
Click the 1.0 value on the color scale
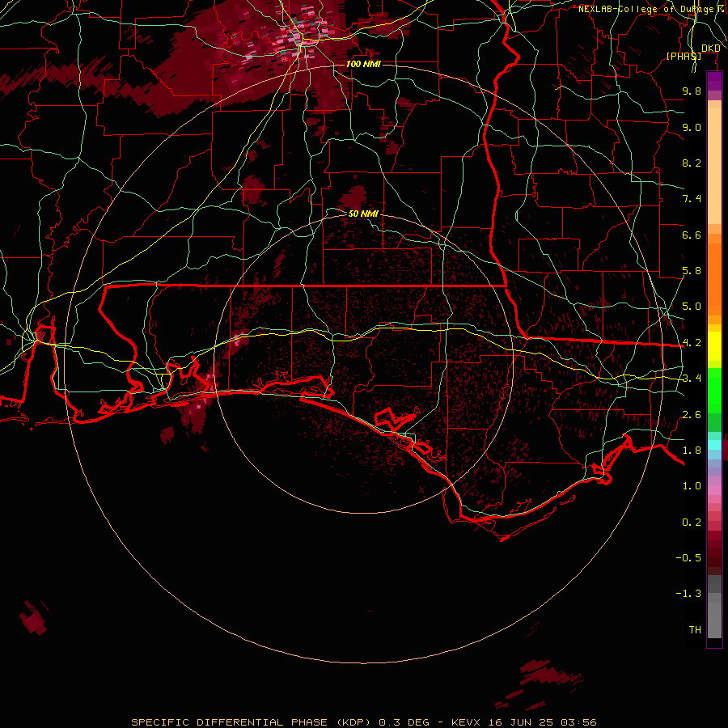(x=692, y=486)
